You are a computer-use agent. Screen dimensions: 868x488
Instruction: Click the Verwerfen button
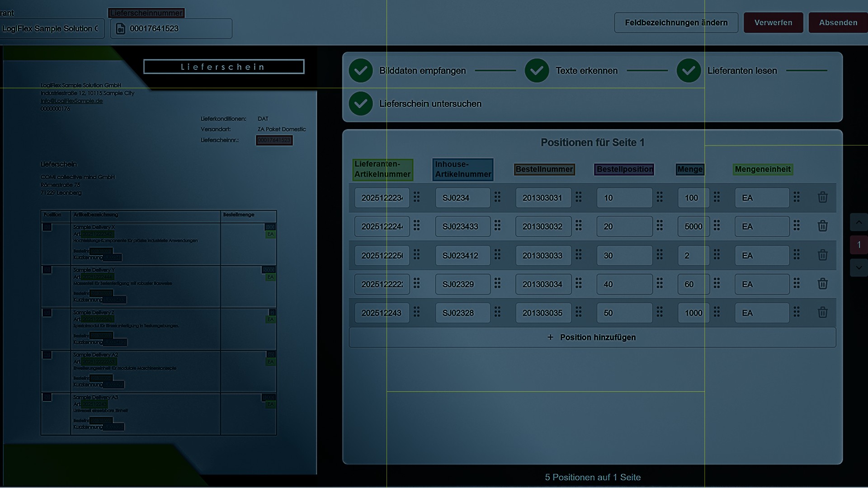click(x=773, y=23)
